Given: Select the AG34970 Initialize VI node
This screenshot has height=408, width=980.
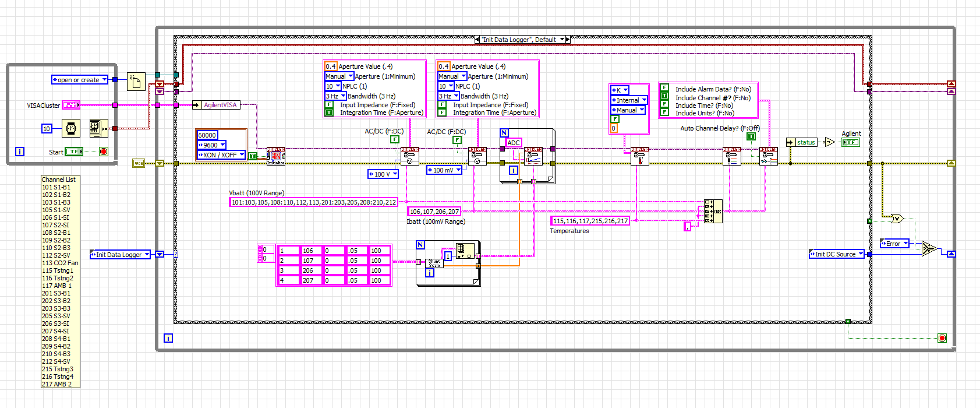Looking at the screenshot, I should point(276,156).
